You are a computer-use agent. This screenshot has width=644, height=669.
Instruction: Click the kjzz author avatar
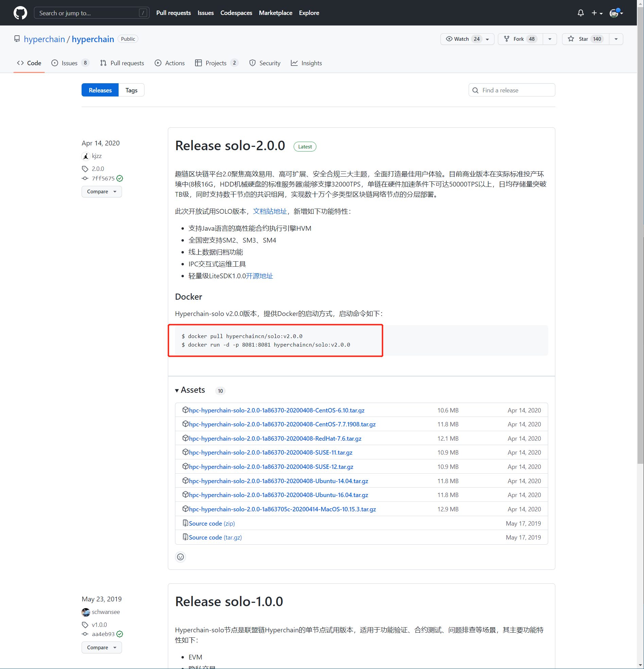tap(86, 156)
